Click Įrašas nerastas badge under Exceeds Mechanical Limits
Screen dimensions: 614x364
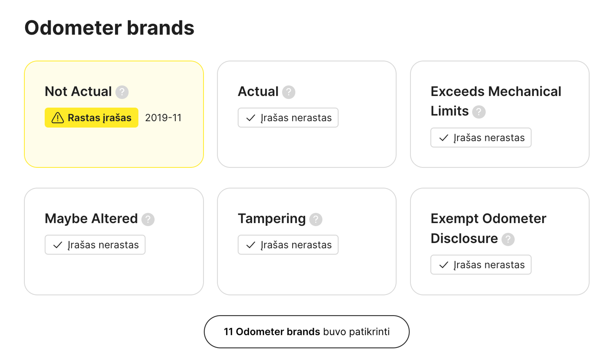[481, 138]
